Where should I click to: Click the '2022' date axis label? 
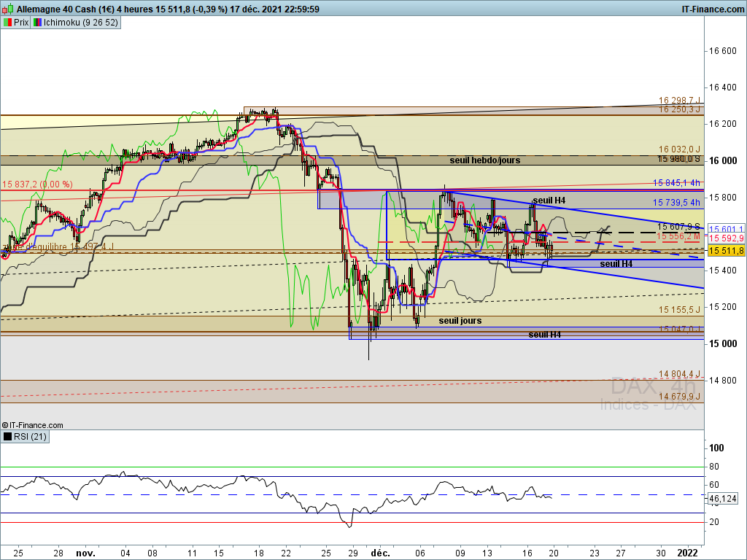(x=688, y=553)
